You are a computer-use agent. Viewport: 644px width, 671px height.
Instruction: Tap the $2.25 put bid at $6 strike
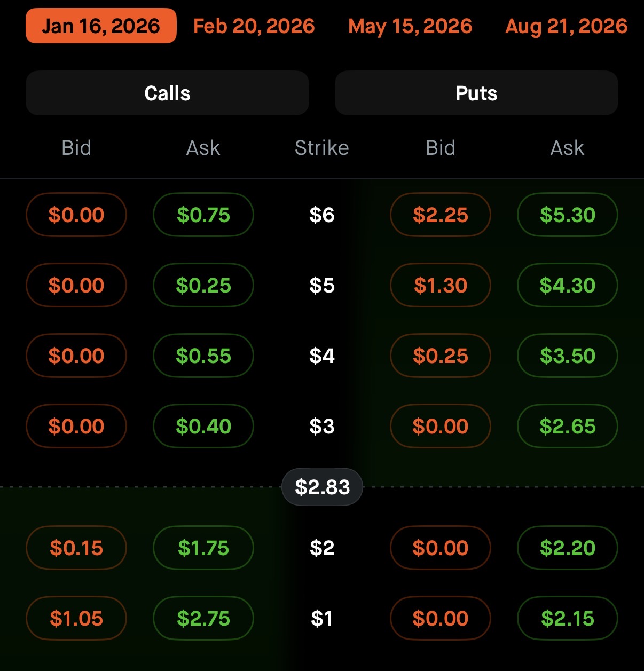pos(441,215)
